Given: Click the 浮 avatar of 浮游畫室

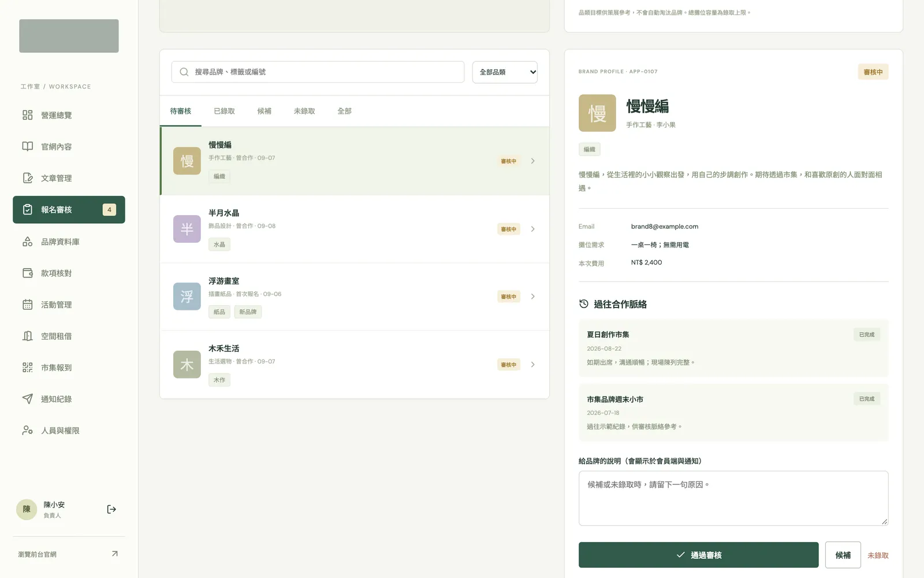Looking at the screenshot, I should point(187,297).
